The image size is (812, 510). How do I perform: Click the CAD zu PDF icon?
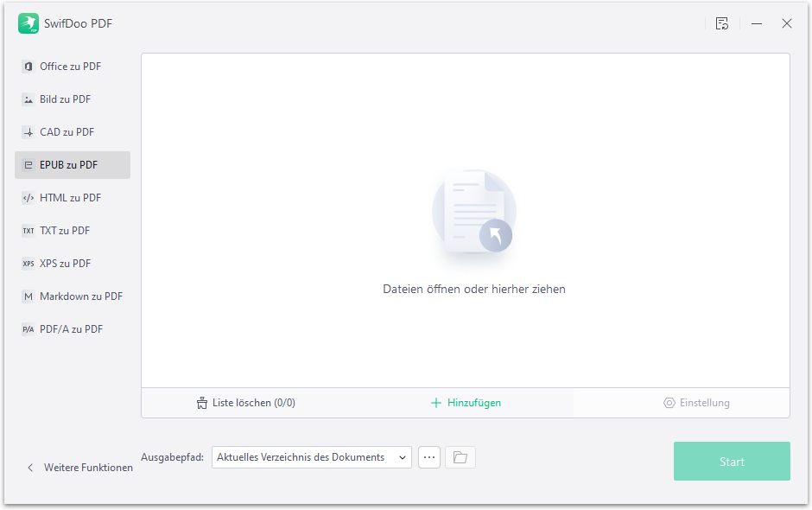click(x=29, y=132)
